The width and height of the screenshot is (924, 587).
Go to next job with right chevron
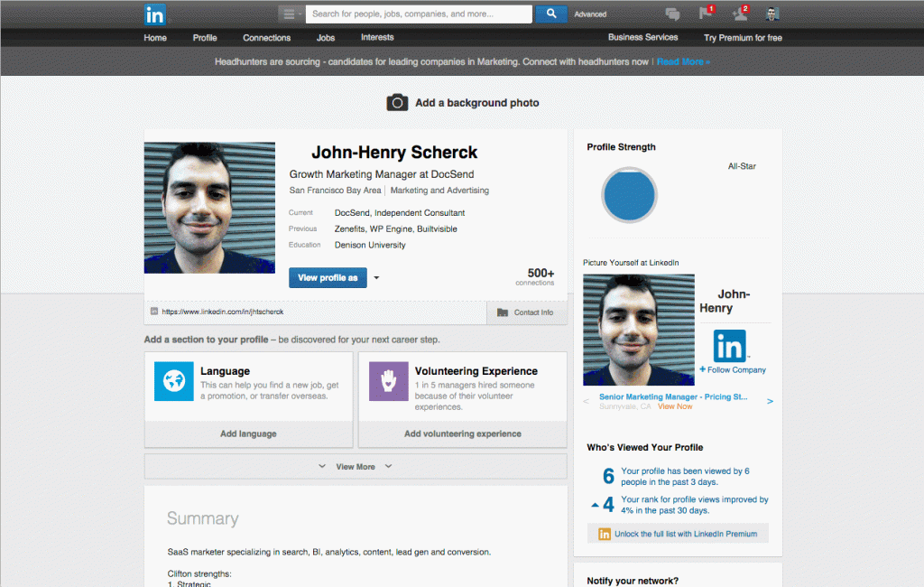pyautogui.click(x=770, y=401)
